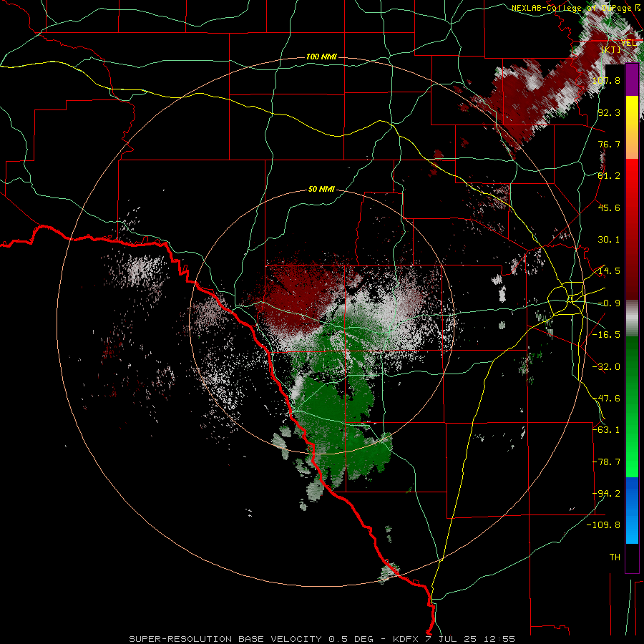
Task: Select the 45.6 value on velocity scale
Action: click(609, 208)
